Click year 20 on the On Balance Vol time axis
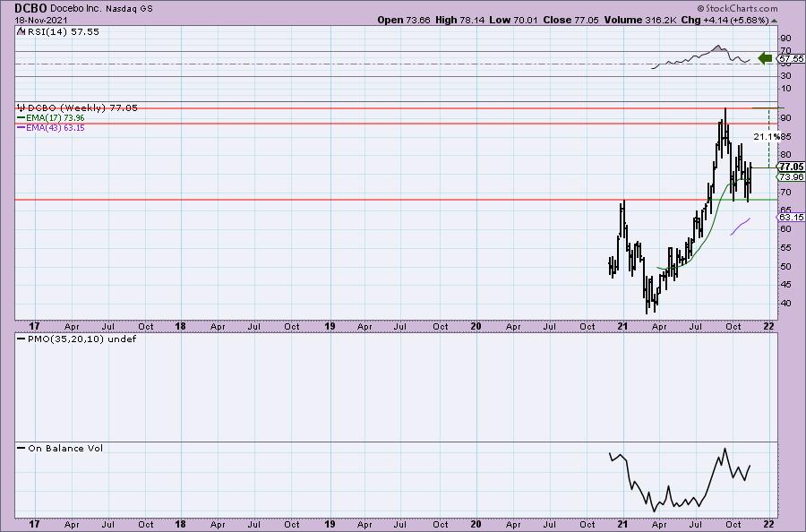The width and height of the screenshot is (806, 532). coord(476,524)
